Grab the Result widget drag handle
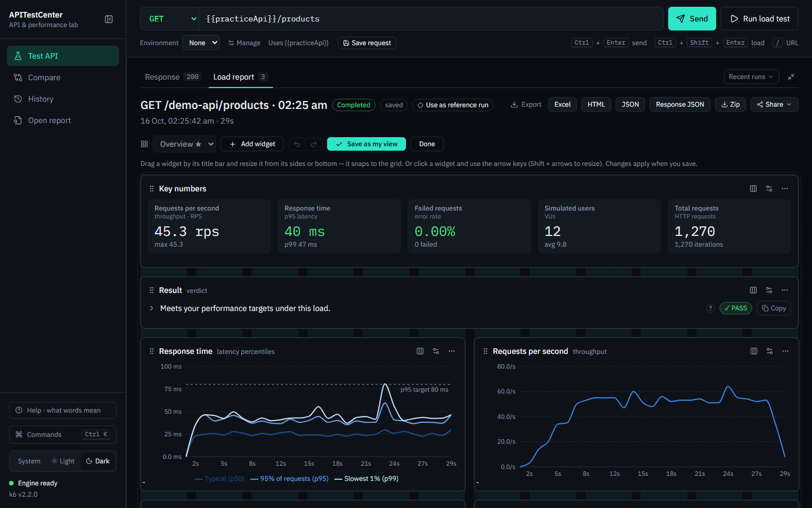 [x=151, y=290]
